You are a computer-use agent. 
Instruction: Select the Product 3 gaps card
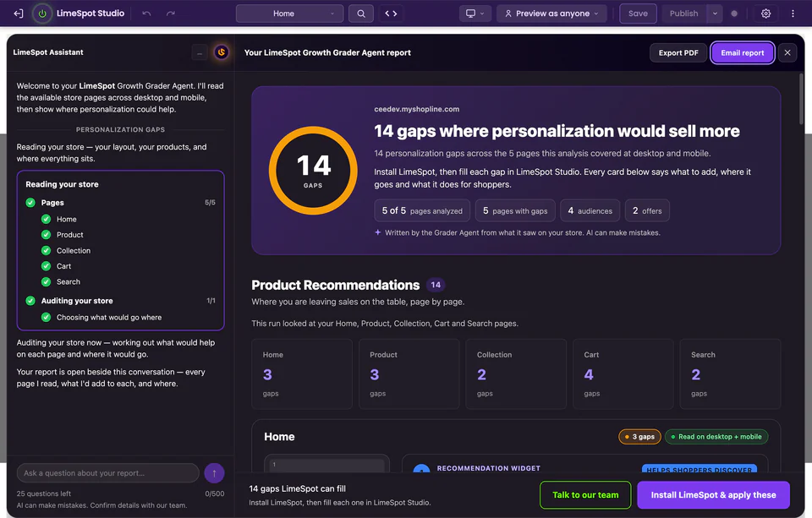(409, 374)
